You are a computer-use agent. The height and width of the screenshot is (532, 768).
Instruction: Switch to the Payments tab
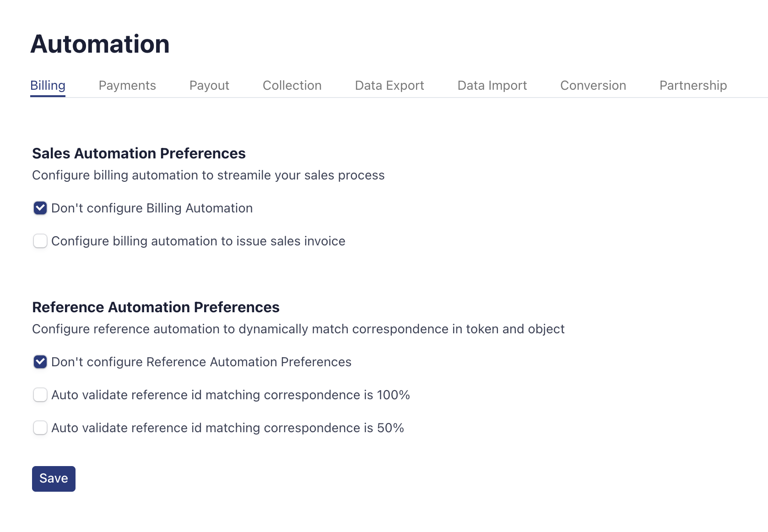pyautogui.click(x=127, y=86)
